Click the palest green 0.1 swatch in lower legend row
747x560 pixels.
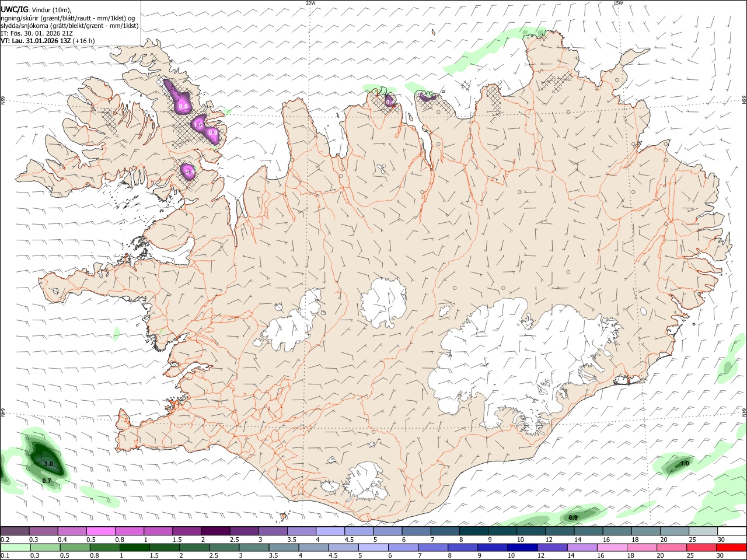tap(15, 547)
